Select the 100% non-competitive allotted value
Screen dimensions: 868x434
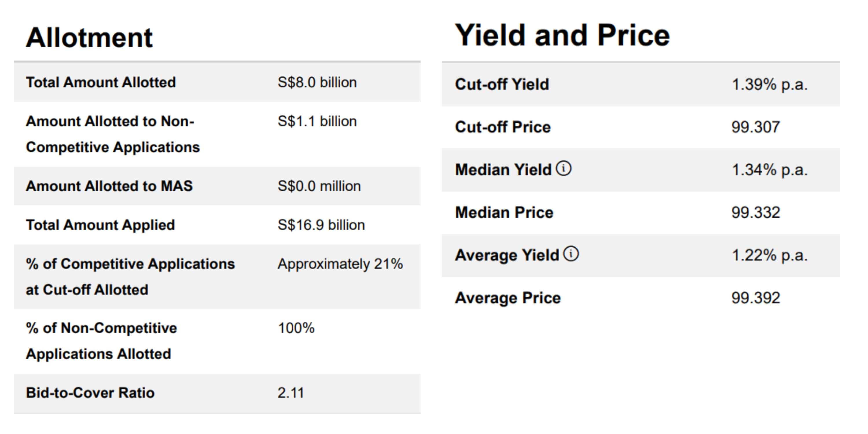[x=296, y=328]
